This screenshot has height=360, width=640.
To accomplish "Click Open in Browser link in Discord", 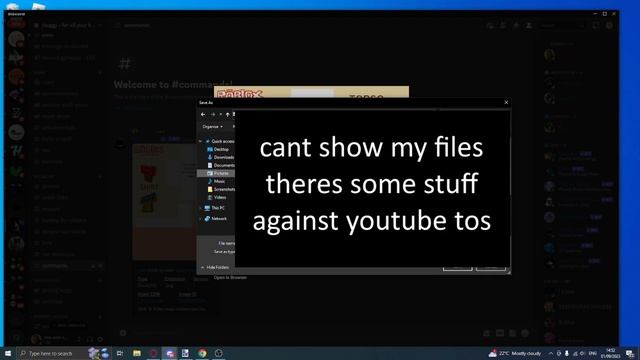I will click(230, 278).
